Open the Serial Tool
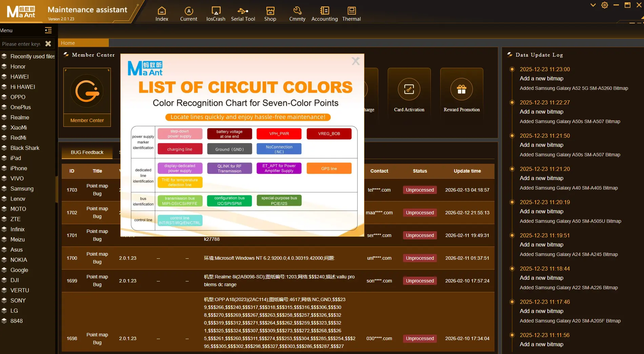 (x=243, y=14)
